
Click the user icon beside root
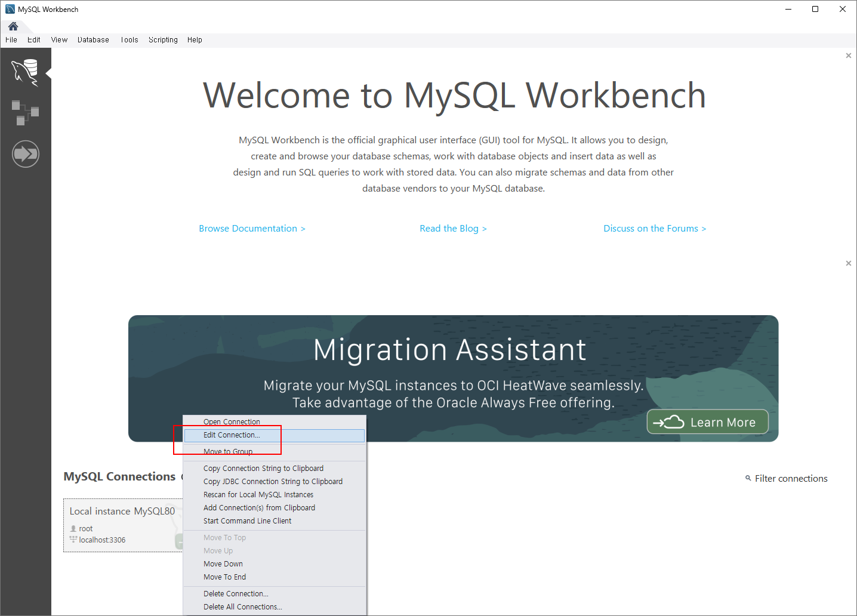pyautogui.click(x=73, y=528)
